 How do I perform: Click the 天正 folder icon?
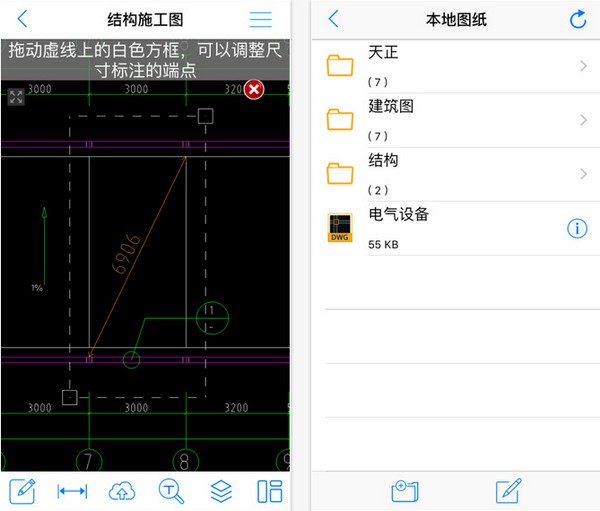[x=340, y=65]
